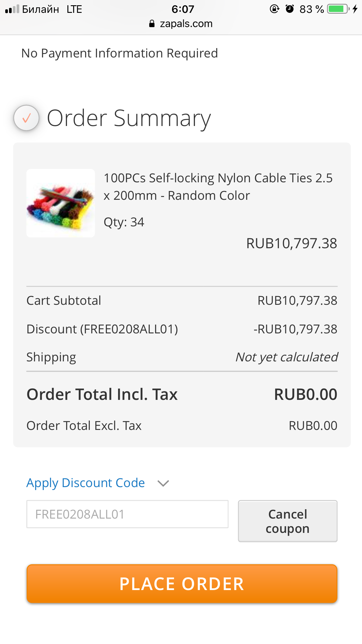Collapse the Apply Discount Code chevron
Viewport: 362px width, 644px height.
click(163, 483)
